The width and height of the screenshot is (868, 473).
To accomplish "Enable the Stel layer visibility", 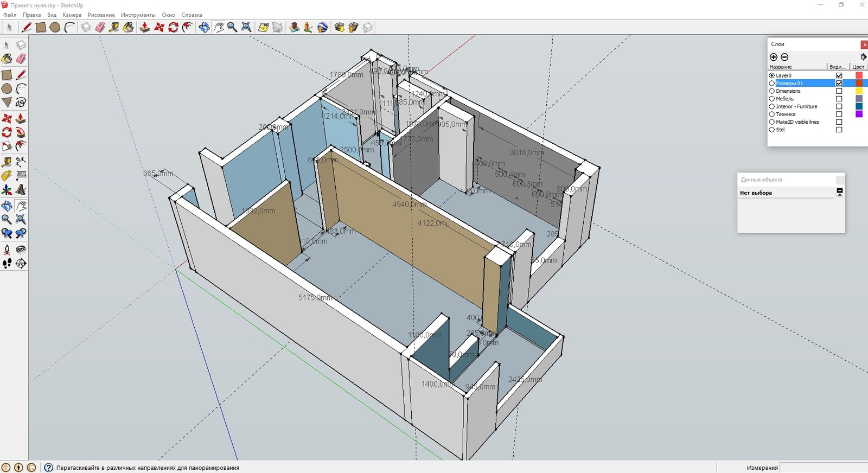I will 839,130.
